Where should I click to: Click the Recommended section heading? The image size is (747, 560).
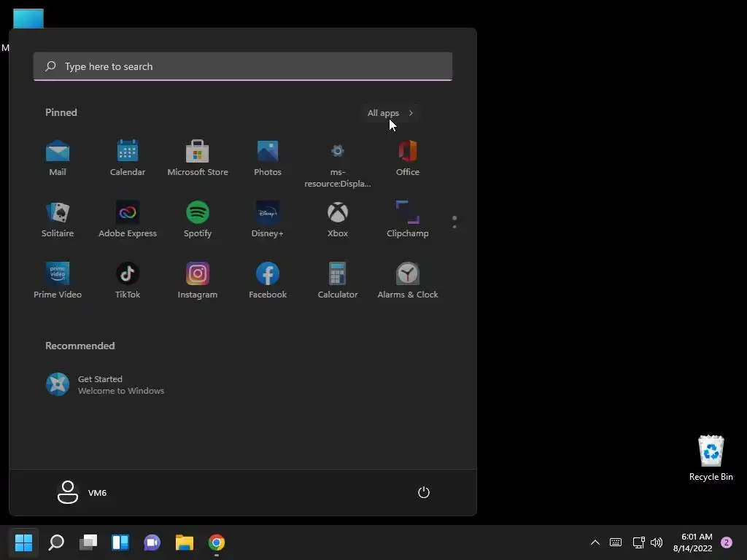80,346
